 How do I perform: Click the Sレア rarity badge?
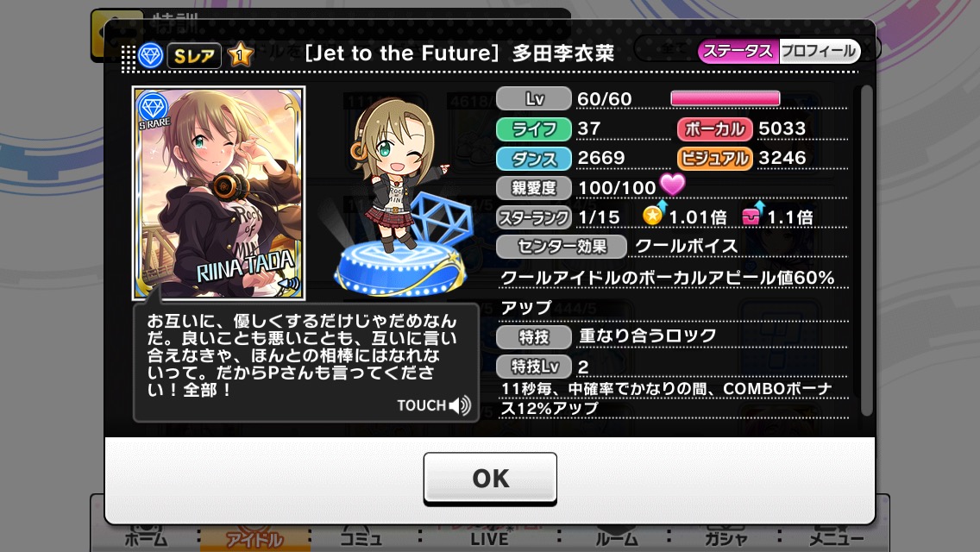194,56
